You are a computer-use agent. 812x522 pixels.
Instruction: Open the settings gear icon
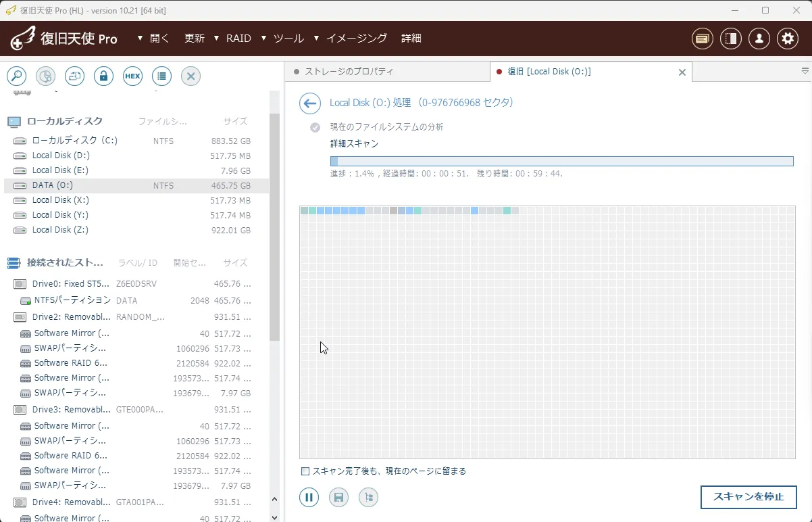pyautogui.click(x=788, y=39)
